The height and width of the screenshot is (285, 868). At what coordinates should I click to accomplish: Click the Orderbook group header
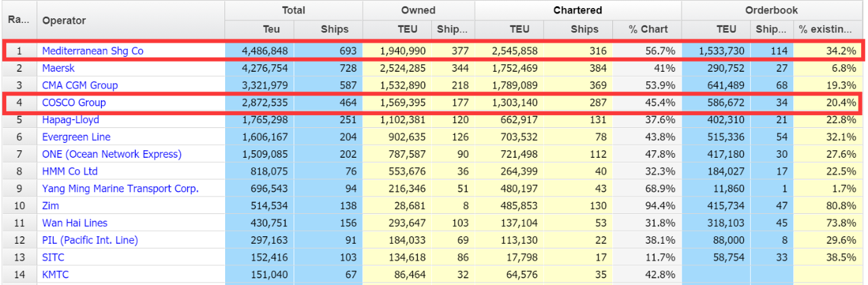pos(772,11)
